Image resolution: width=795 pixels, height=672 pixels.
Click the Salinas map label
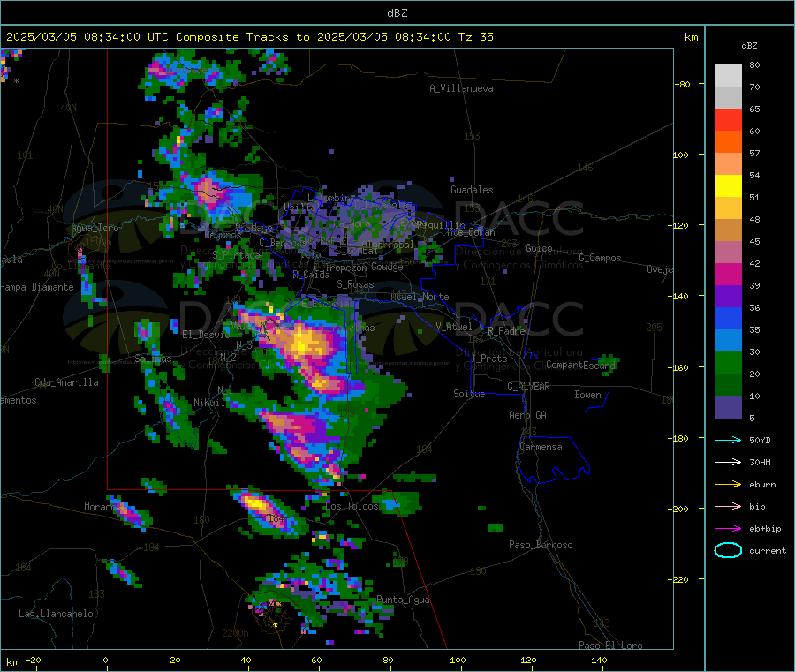pos(153,359)
